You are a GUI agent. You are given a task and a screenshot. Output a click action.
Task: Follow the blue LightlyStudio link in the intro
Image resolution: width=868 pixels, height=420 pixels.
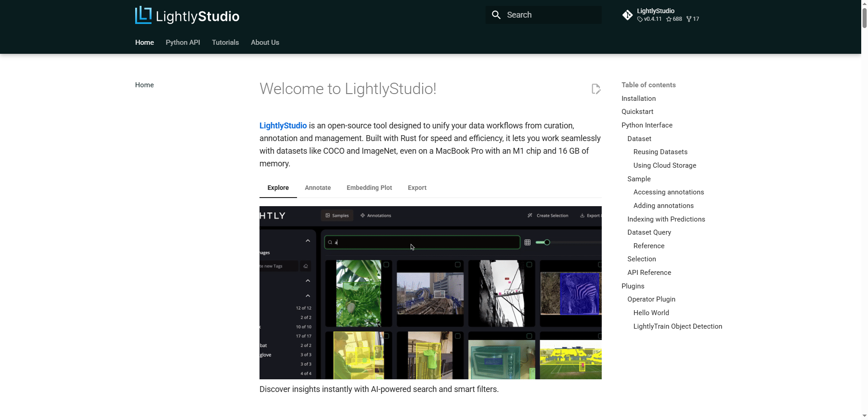click(283, 126)
